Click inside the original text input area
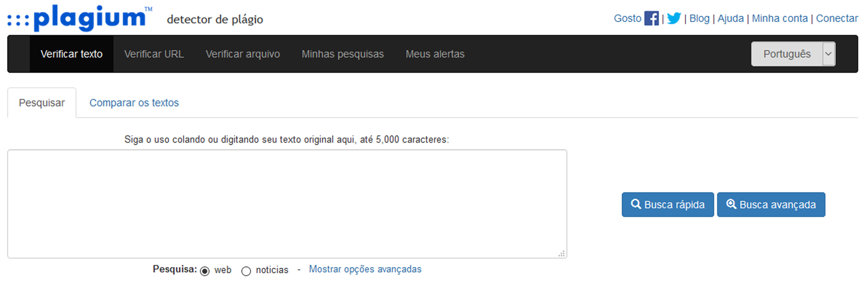Viewport: 868px width, 288px height. (x=287, y=204)
